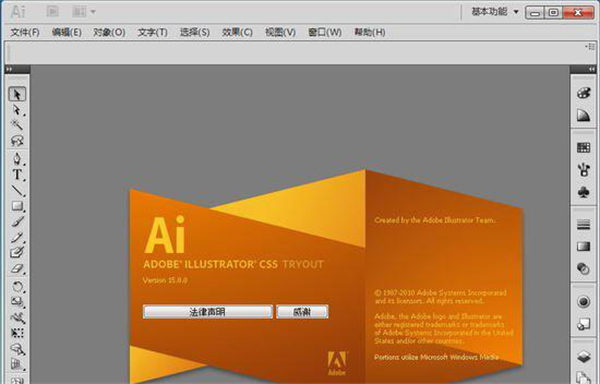
Task: Open the 编辑(E) menu
Action: [x=67, y=32]
